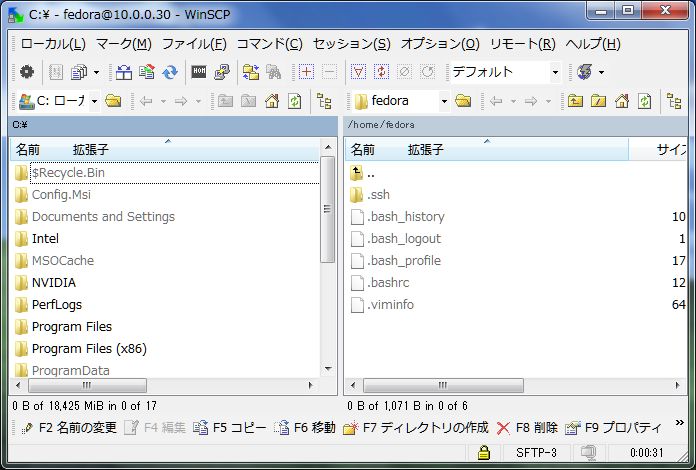This screenshot has width=696, height=470.
Task: Click the synchronize directories icon
Action: 146,72
